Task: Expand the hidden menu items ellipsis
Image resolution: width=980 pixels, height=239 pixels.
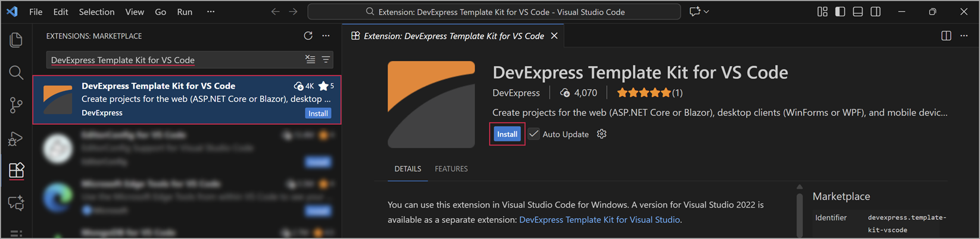Action: coord(211,11)
